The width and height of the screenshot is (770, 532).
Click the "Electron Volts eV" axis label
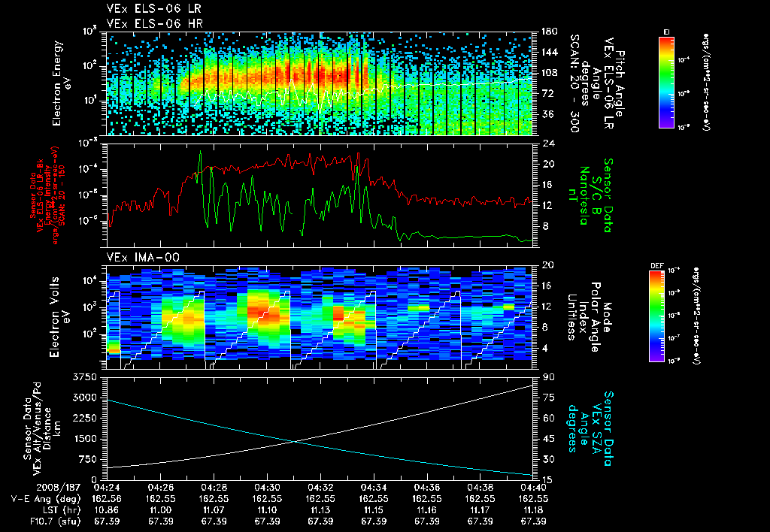[x=59, y=316]
